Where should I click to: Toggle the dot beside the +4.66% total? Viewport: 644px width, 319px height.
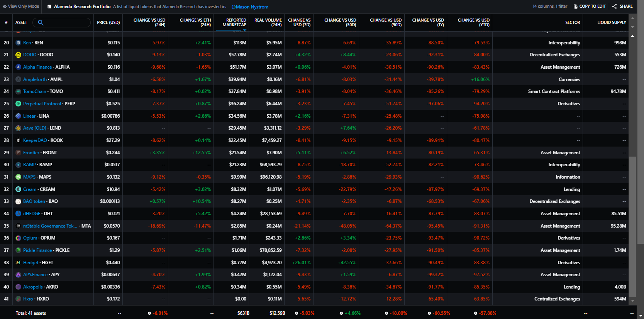(341, 313)
